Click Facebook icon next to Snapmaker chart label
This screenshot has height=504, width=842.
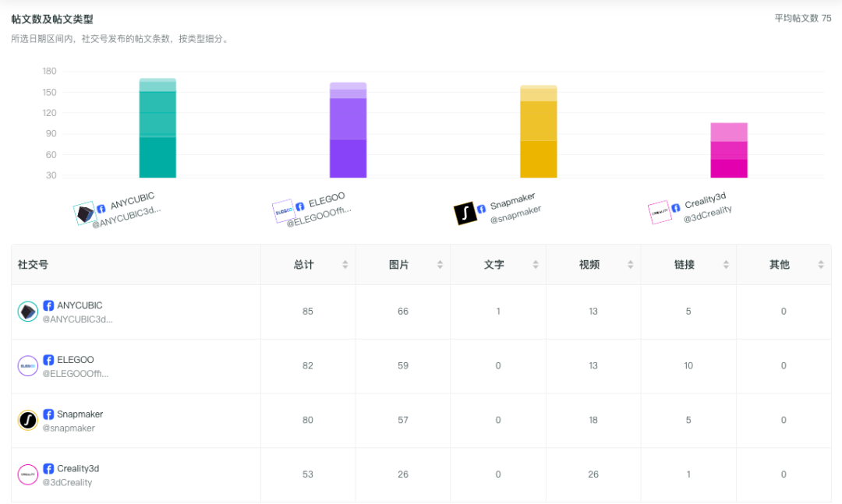point(482,209)
